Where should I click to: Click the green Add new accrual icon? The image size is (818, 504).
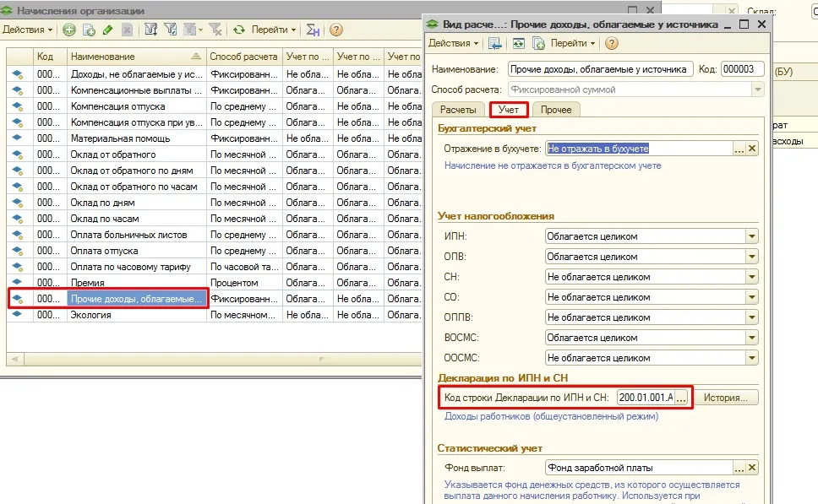(68, 30)
